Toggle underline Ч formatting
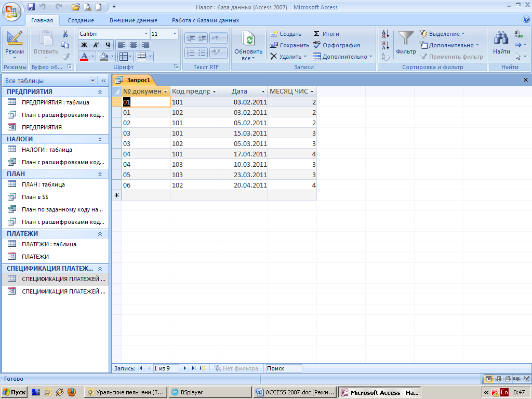The width and height of the screenshot is (532, 399). pos(108,45)
